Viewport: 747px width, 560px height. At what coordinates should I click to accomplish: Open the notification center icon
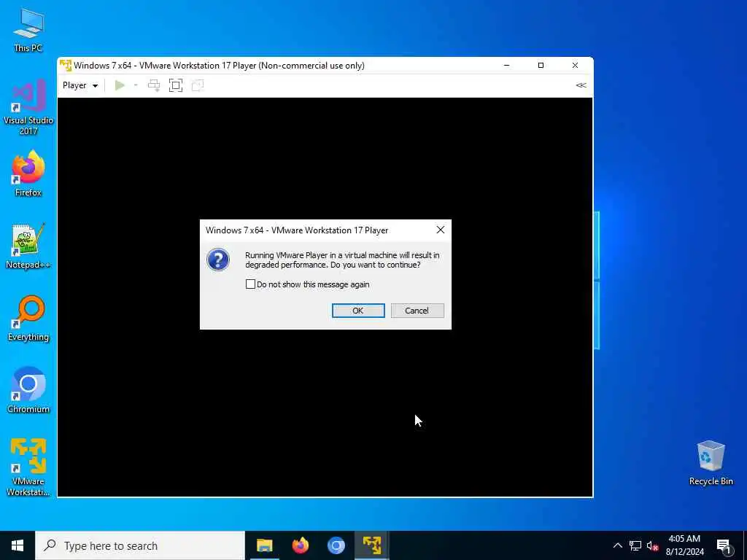[724, 546]
